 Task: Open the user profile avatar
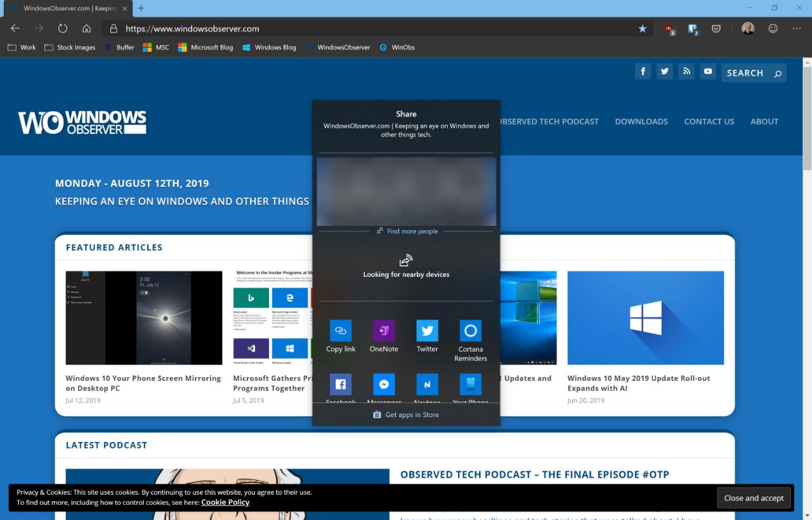[748, 29]
